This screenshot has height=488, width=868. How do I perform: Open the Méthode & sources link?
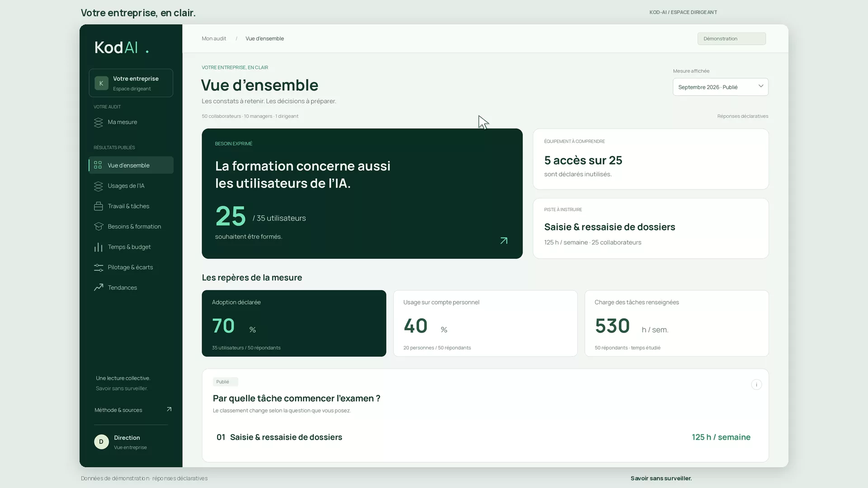(x=133, y=410)
